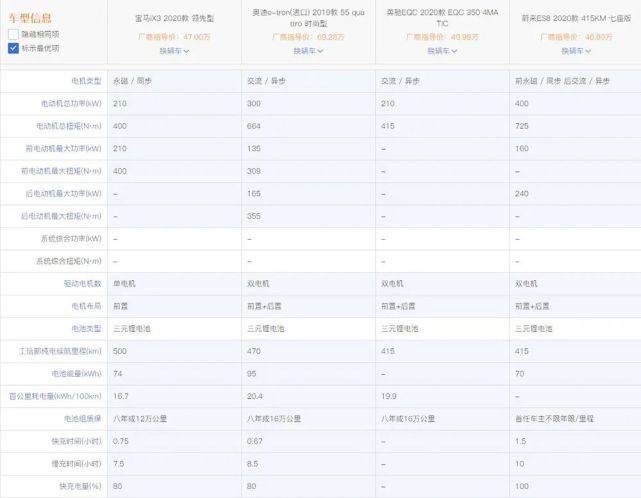Select the 工信部纯电续航里程(km) row label
This screenshot has width=641, height=498.
point(61,351)
